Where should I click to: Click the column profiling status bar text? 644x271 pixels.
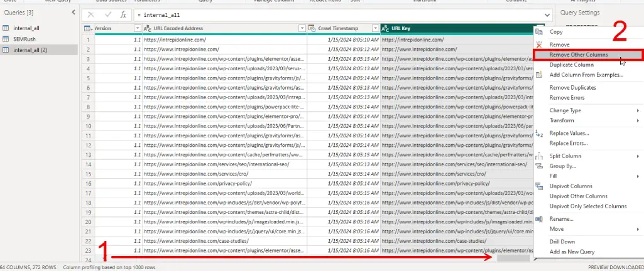pyautogui.click(x=109, y=267)
